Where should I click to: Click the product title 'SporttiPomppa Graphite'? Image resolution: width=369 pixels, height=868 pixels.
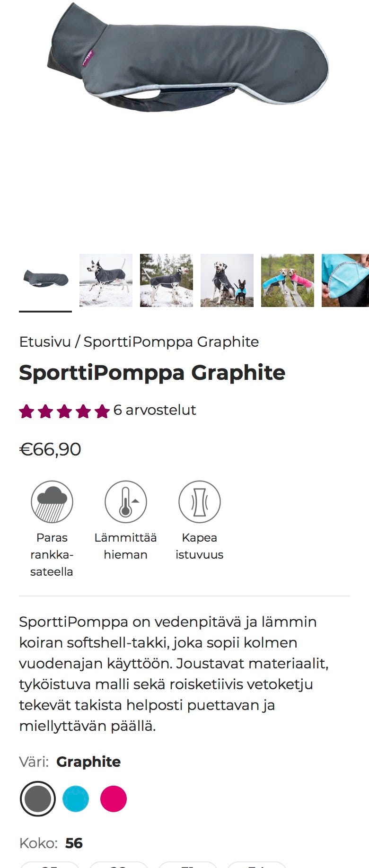pos(152,373)
